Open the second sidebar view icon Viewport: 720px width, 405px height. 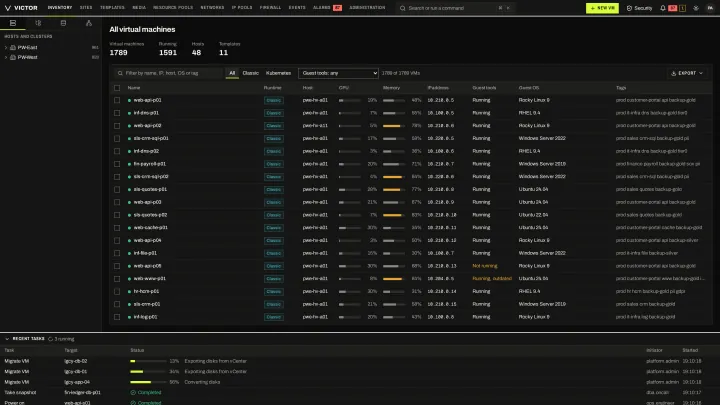tap(38, 23)
